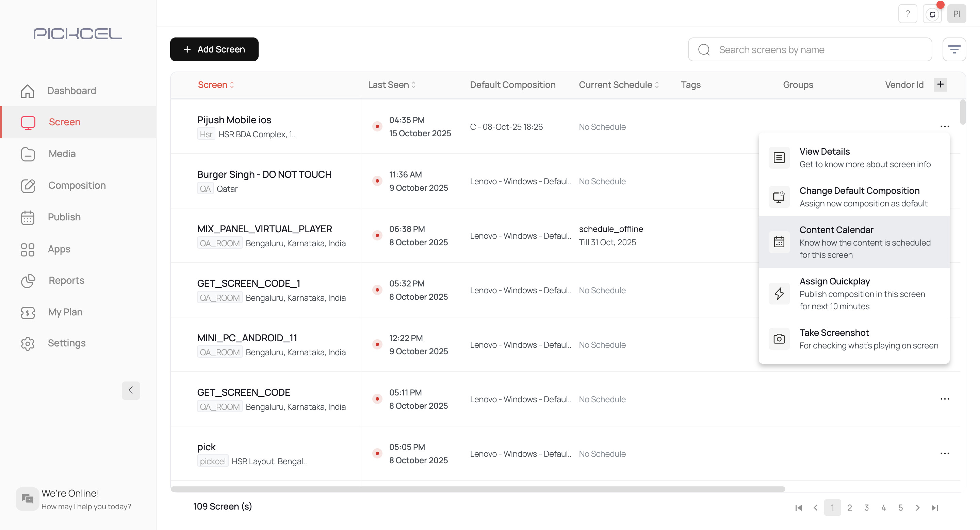Viewport: 980px width, 530px height.
Task: Click the PI profile avatar
Action: coord(957,14)
